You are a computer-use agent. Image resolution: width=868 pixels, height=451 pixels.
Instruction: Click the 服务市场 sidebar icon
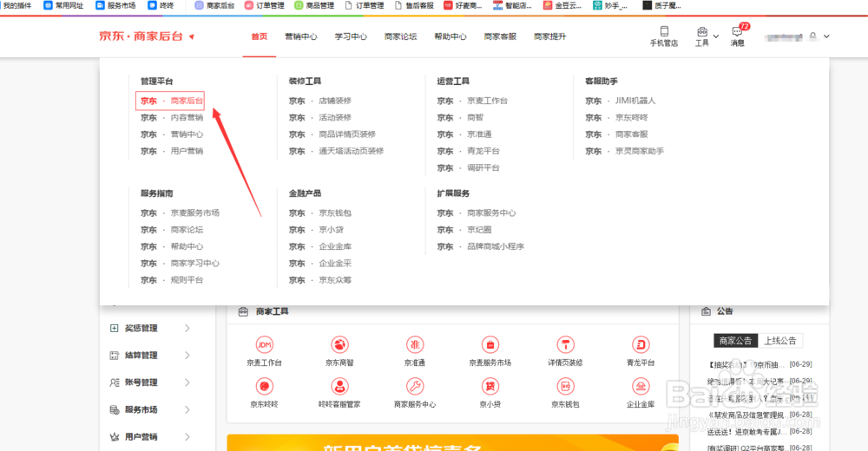coord(114,409)
